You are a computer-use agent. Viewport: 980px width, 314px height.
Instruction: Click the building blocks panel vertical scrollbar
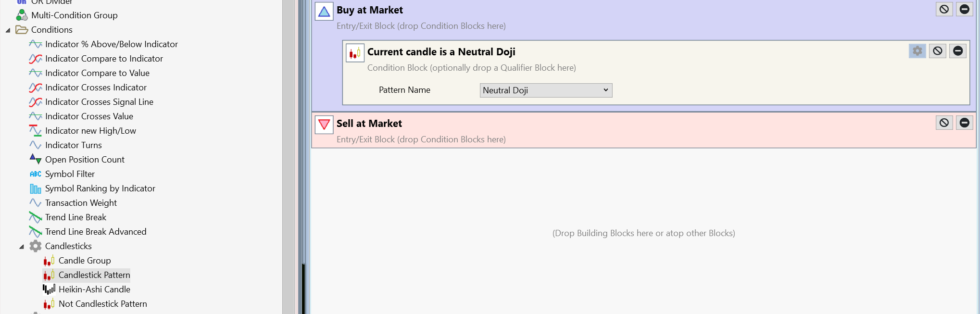(x=289, y=157)
